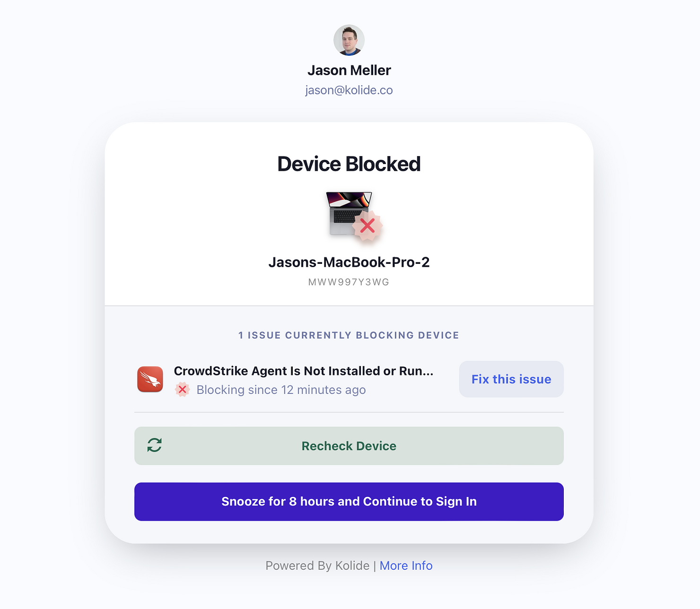Click the 1 Issue Currently Blocking Device label
This screenshot has width=700, height=609.
(349, 335)
